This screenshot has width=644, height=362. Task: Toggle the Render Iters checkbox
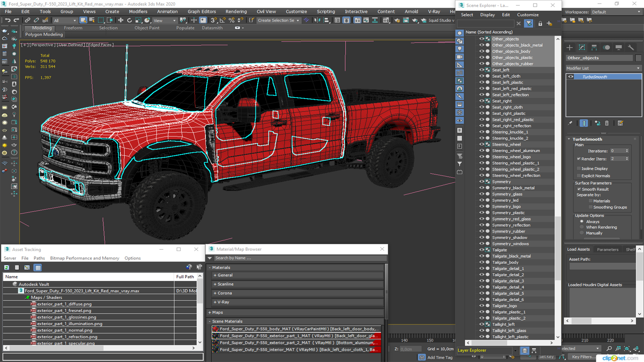(x=579, y=159)
